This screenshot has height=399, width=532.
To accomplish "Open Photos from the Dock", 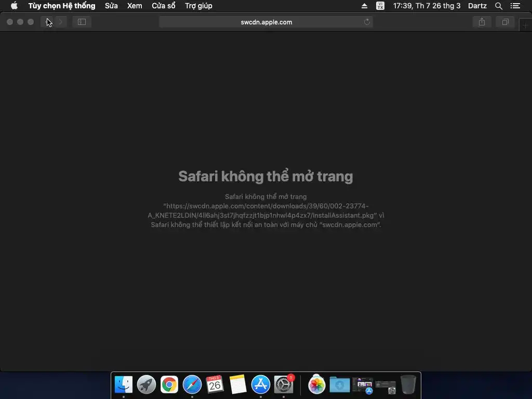I will pos(316,385).
